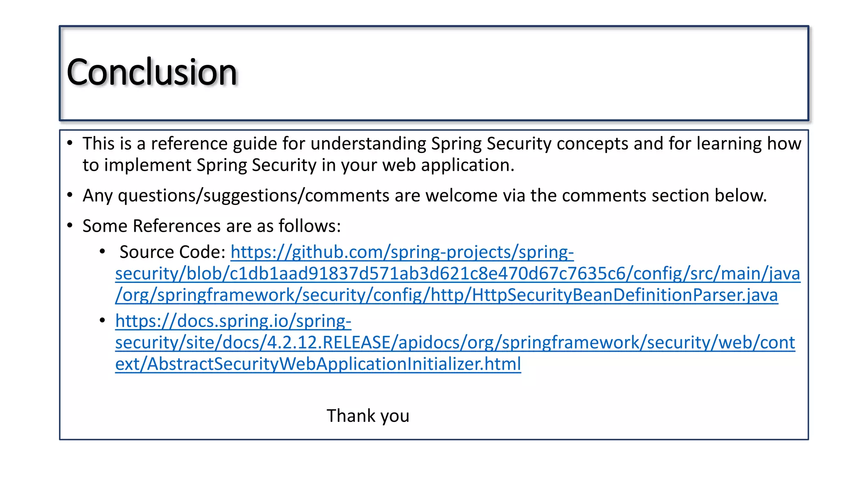Screen dimensions: 868x488
Task: Click the "https://docs.spring.io/spring-" link line
Action: (x=233, y=321)
